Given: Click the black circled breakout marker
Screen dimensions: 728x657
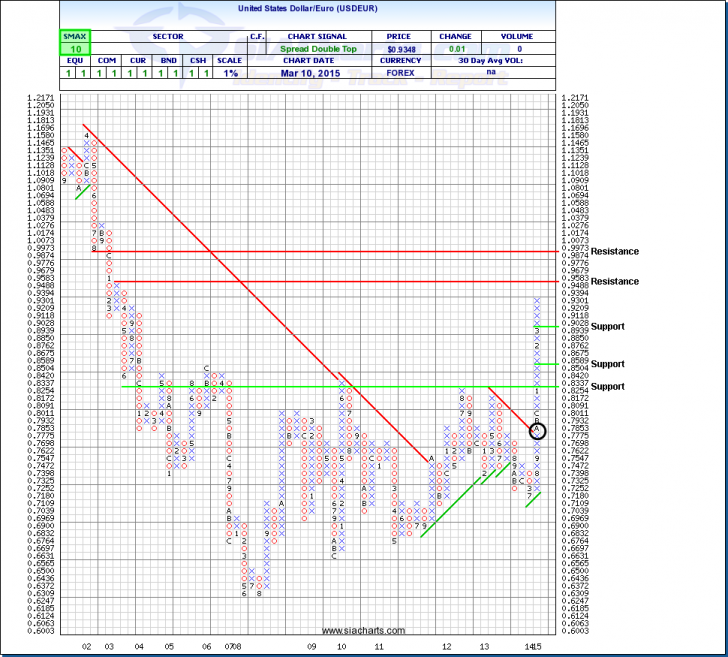Looking at the screenshot, I should [x=538, y=430].
